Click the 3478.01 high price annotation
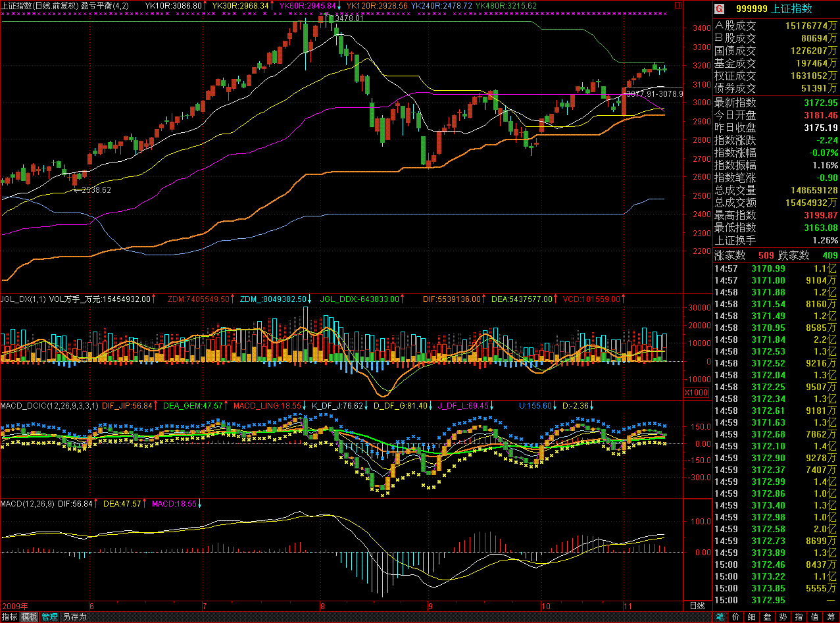 [349, 18]
